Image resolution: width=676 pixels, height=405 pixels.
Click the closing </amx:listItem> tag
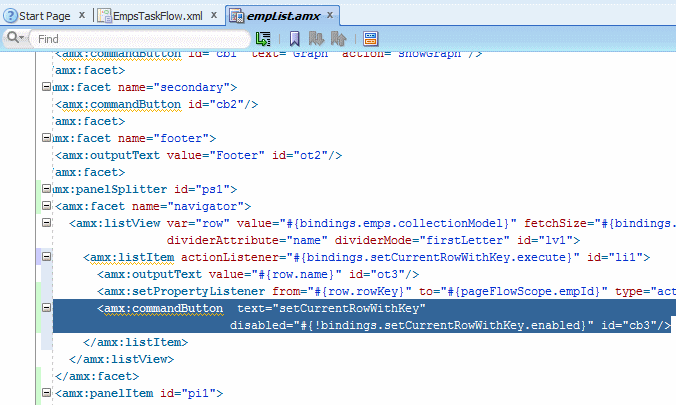(x=136, y=342)
